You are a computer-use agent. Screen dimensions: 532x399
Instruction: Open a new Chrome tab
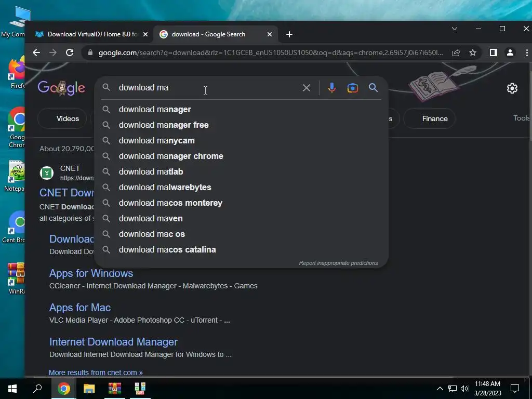289,34
